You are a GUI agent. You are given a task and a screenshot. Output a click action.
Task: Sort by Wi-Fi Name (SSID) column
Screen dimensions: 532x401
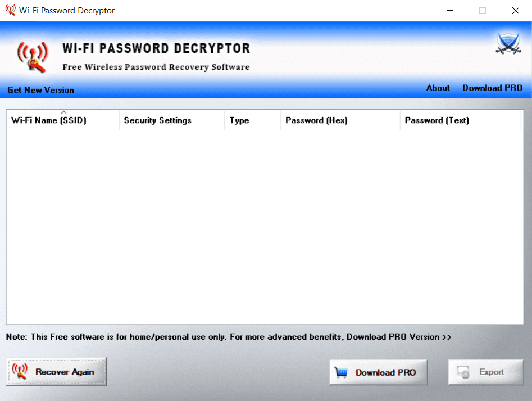(49, 120)
